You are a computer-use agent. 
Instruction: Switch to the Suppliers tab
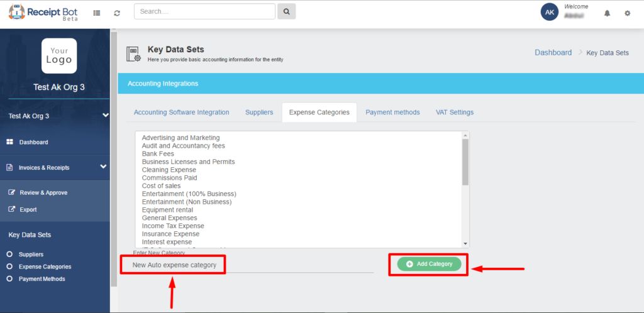259,112
